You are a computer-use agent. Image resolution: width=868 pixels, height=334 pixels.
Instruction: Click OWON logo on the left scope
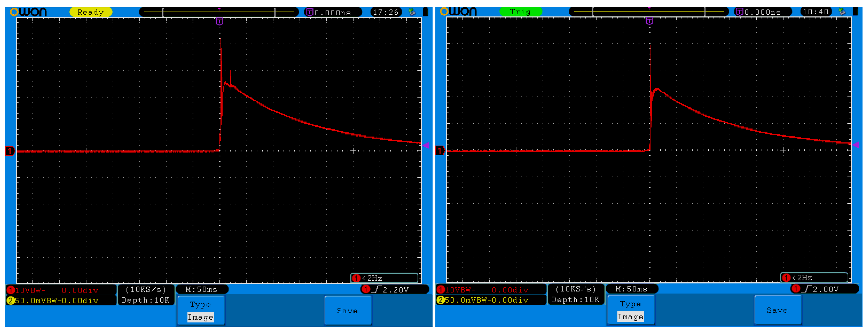(29, 12)
